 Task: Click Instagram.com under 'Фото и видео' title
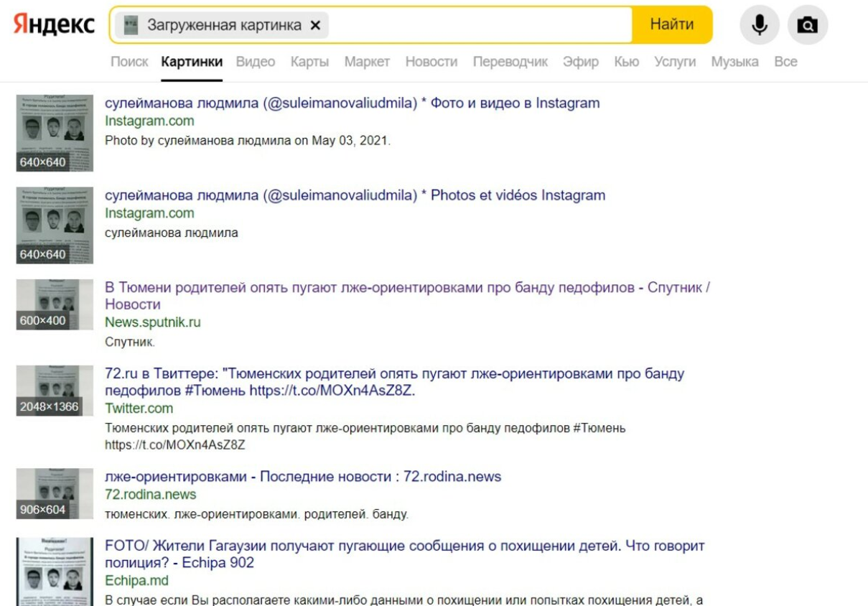tap(149, 121)
